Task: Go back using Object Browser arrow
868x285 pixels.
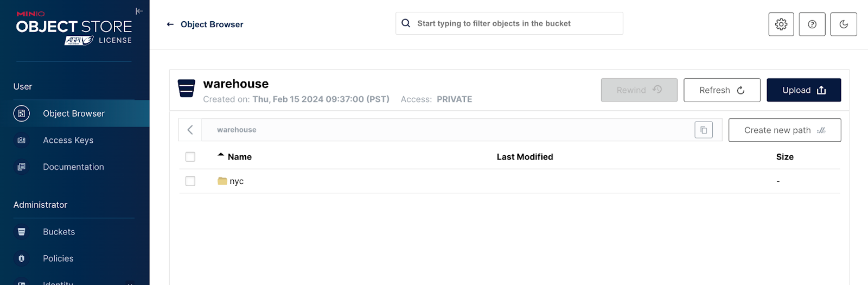Action: [170, 24]
